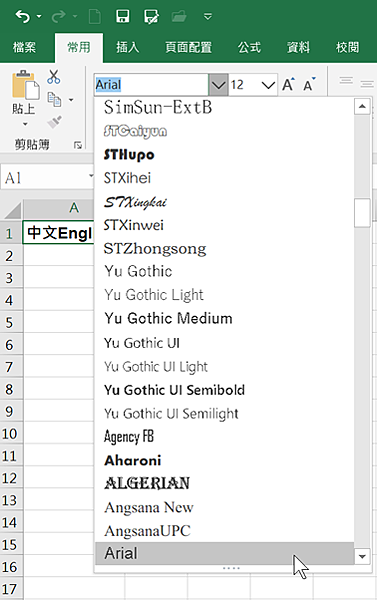Increase font size with large A icon
377x600 pixels.
point(288,84)
